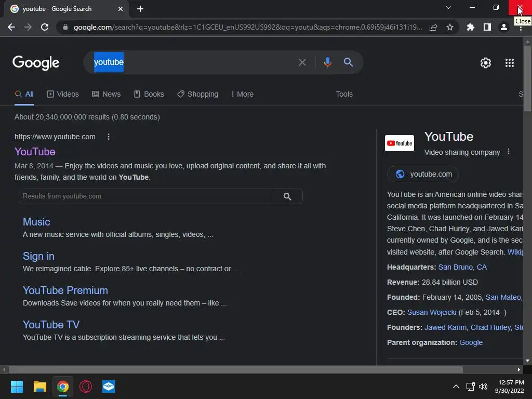Viewport: 532px width, 399px height.
Task: Open taskbar clock showing 12:57 PM
Action: pos(509,387)
